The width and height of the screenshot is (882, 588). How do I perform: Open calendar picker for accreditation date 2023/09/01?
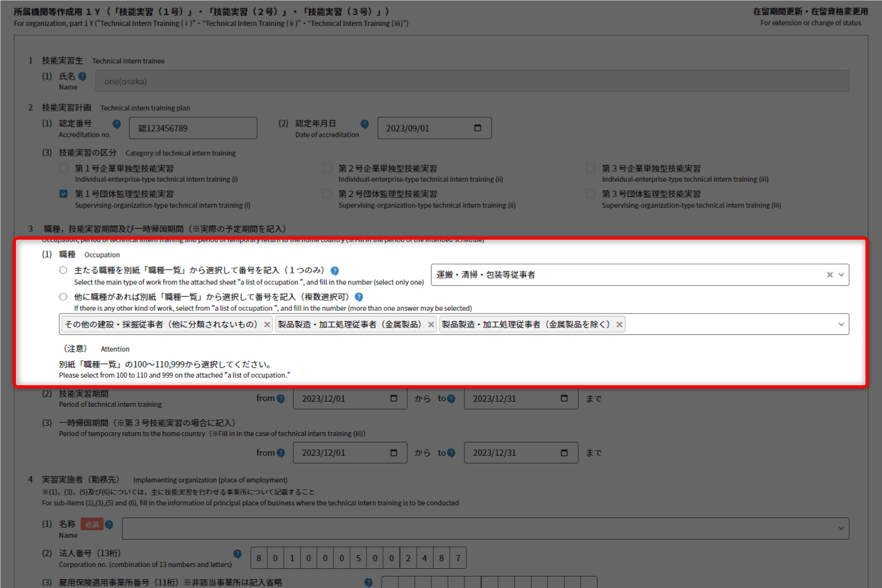[x=478, y=128]
